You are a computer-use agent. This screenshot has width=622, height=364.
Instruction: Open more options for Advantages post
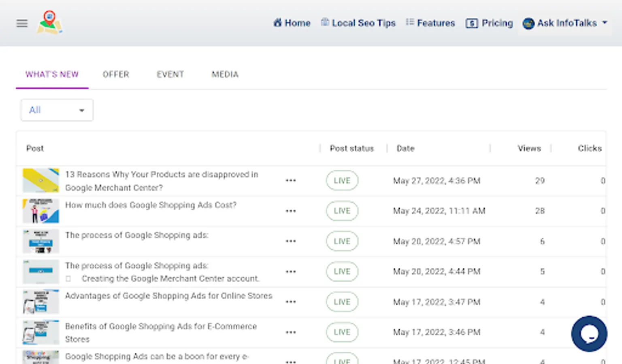coord(290,302)
